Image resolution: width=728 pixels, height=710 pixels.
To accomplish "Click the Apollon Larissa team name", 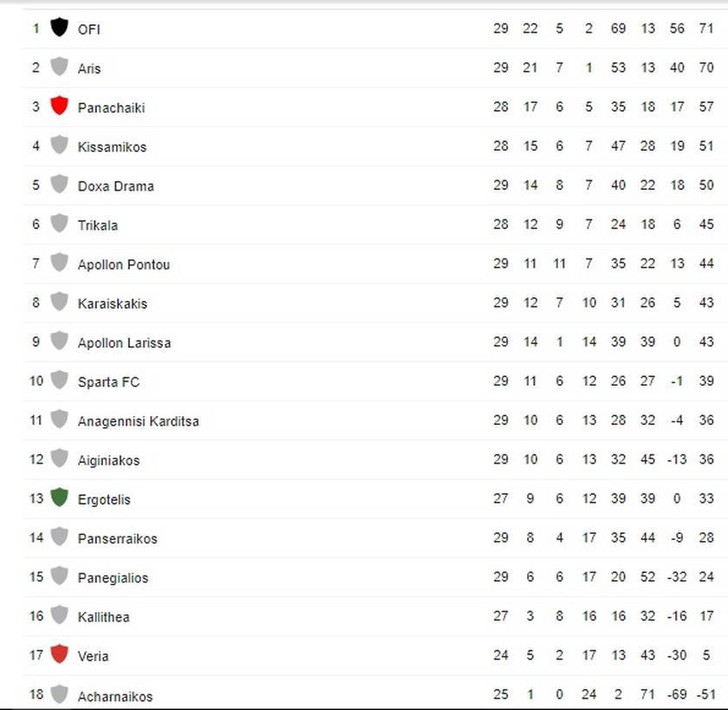I will [124, 342].
